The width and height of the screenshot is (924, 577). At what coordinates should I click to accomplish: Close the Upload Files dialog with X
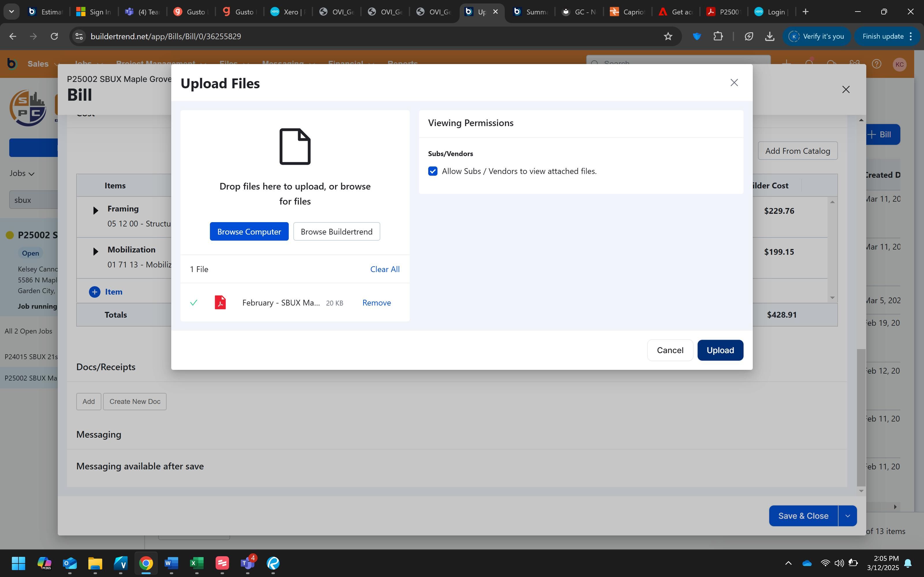click(x=734, y=83)
